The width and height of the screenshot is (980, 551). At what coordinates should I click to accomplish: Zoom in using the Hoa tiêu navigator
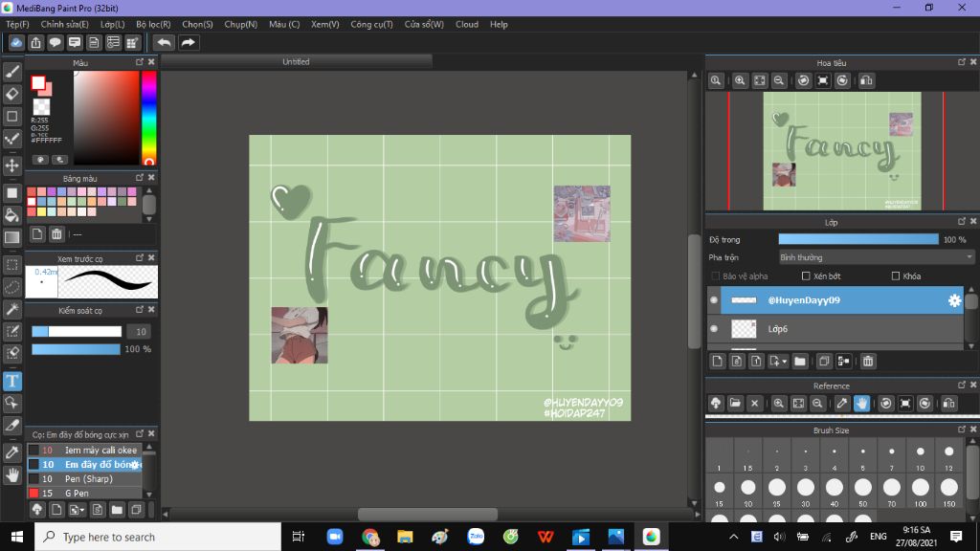pyautogui.click(x=740, y=80)
